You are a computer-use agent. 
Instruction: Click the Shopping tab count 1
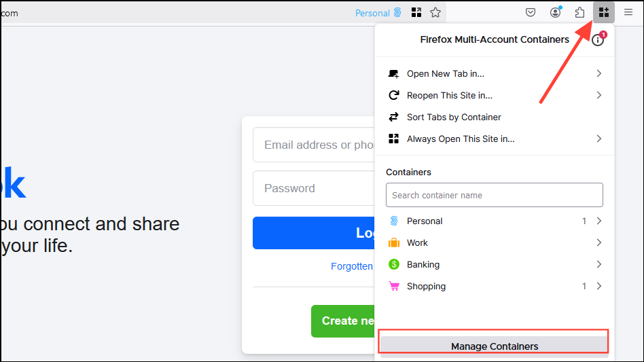point(584,287)
